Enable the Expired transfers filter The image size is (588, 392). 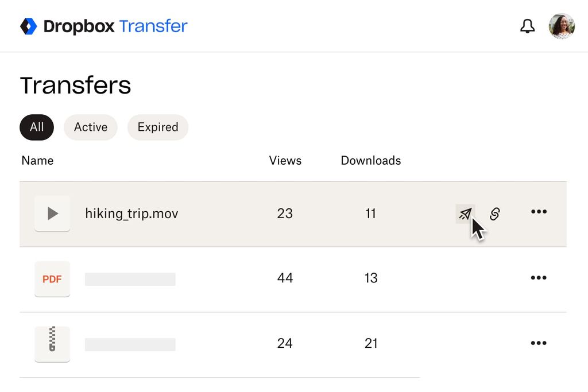point(157,127)
